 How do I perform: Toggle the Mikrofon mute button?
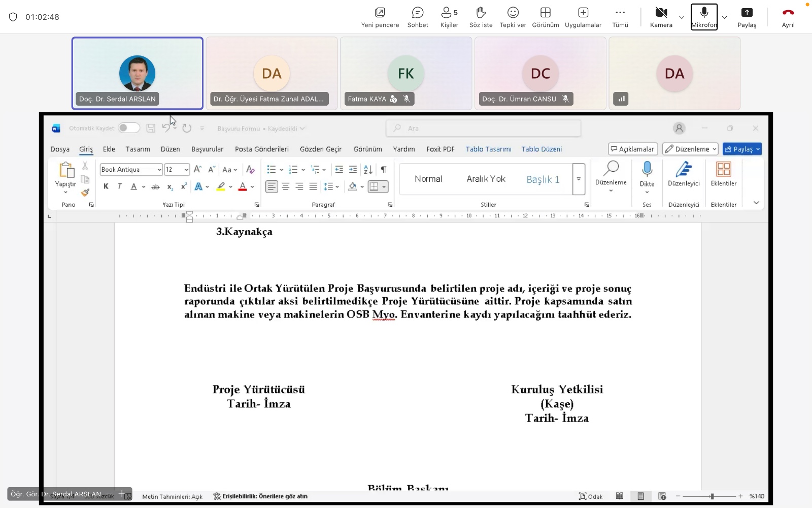[704, 17]
